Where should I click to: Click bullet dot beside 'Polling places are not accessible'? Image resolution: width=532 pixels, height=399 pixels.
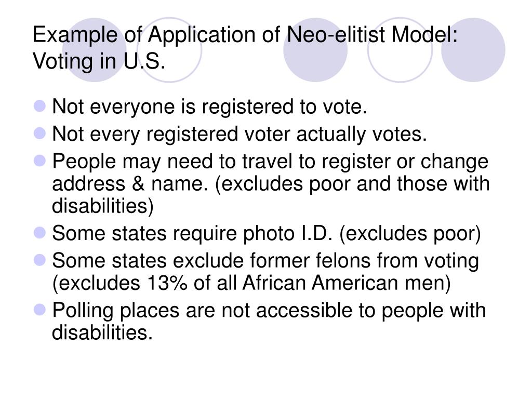40,310
